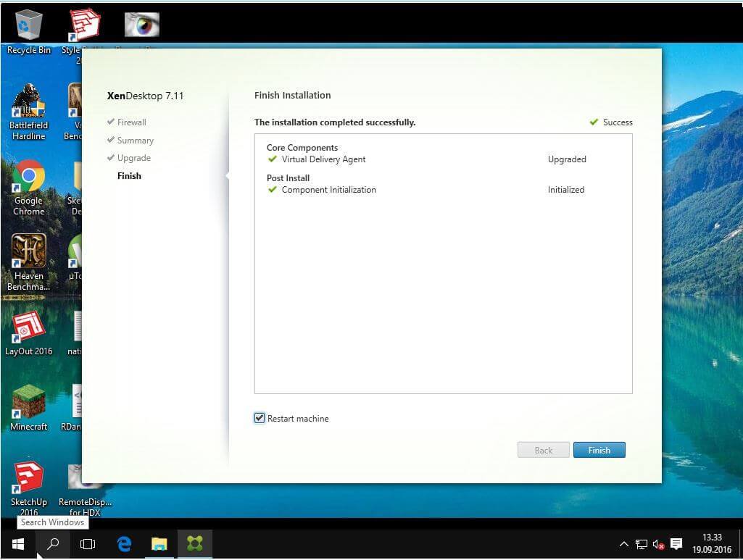Open Battlefield Hardline desktop shortcut
This screenshot has width=743, height=560.
(x=28, y=112)
